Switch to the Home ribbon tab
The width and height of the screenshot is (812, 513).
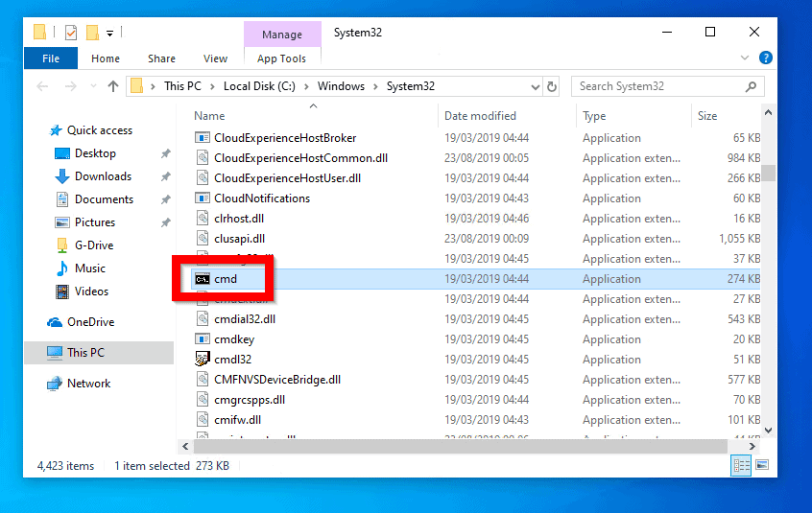click(x=106, y=58)
